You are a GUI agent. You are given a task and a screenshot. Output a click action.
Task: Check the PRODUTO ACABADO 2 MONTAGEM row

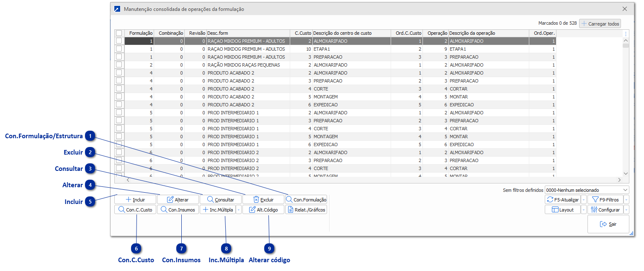[x=119, y=97]
